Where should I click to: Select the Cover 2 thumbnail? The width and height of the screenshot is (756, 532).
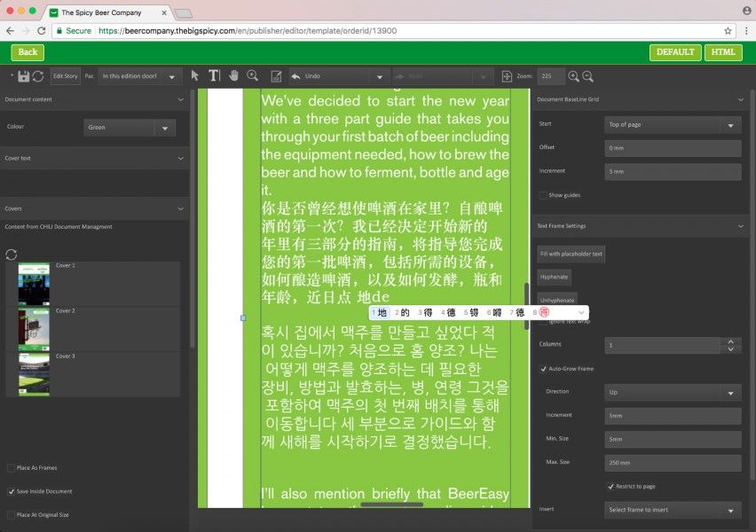(34, 329)
